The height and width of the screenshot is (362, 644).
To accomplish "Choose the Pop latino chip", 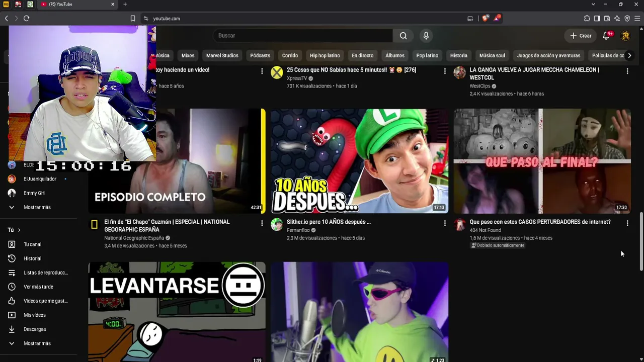I will pos(427,55).
